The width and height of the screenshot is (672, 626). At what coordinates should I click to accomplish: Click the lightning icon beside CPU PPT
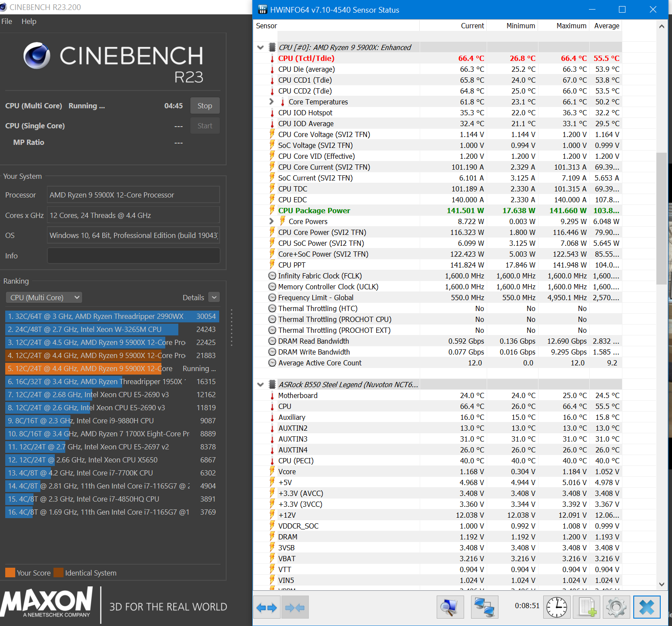click(272, 264)
